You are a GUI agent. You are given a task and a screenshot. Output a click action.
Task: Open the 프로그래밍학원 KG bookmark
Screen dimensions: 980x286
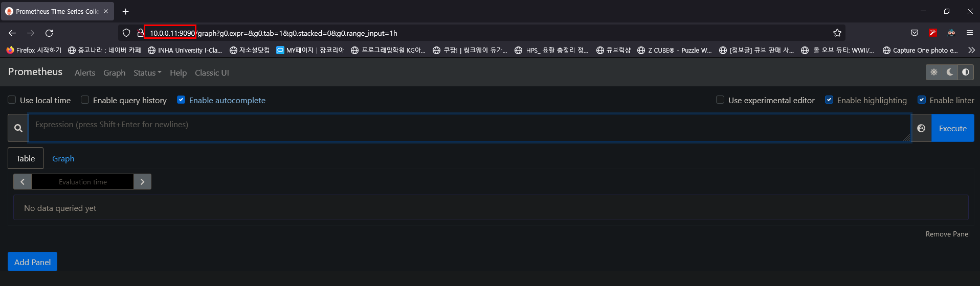coord(388,50)
